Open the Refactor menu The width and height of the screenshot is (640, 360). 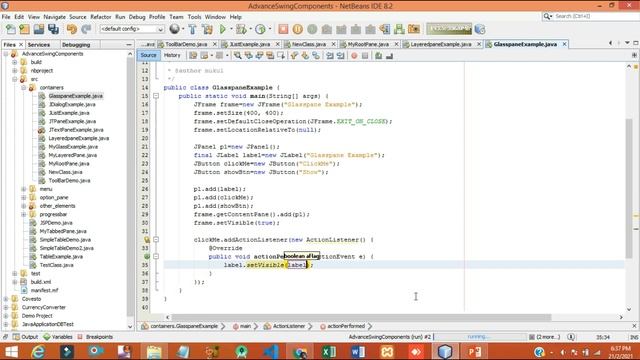click(x=100, y=17)
